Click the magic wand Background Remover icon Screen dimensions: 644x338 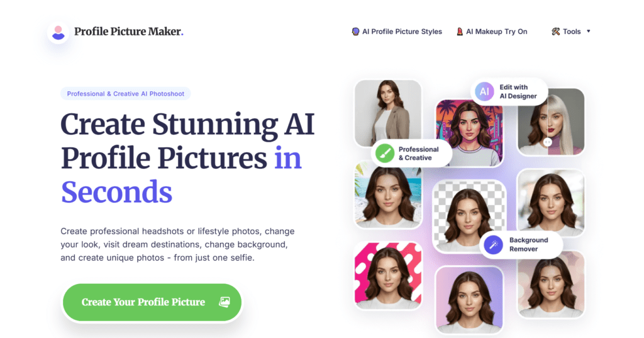(x=493, y=245)
